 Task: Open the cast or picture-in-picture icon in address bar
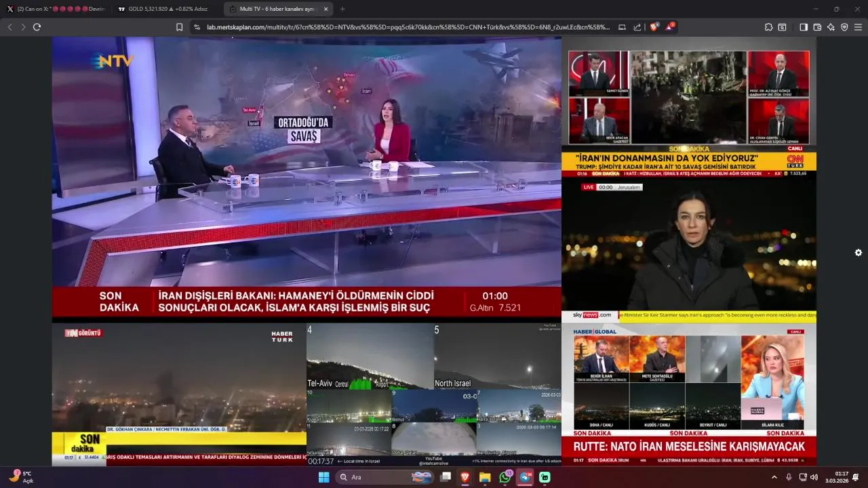click(x=622, y=27)
